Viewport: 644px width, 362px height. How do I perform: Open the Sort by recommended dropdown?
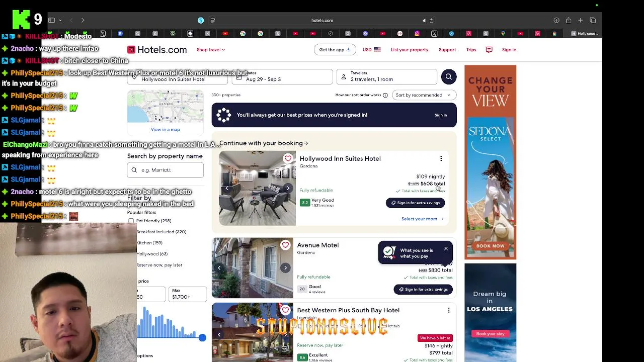click(424, 95)
